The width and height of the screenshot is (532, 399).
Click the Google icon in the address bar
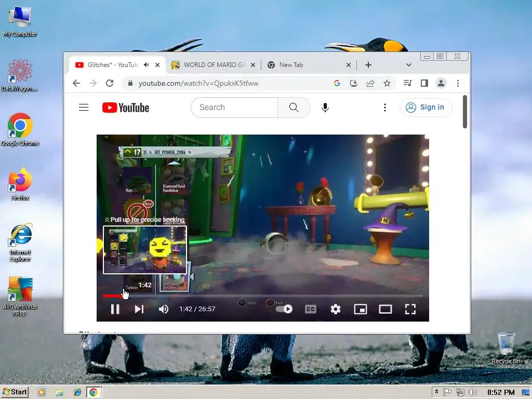click(337, 83)
